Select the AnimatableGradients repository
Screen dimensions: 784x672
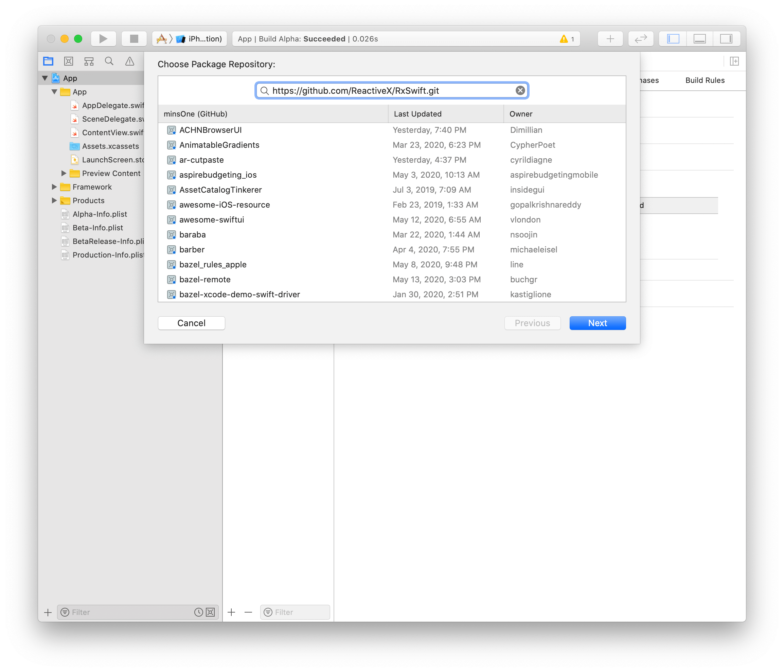pos(392,145)
